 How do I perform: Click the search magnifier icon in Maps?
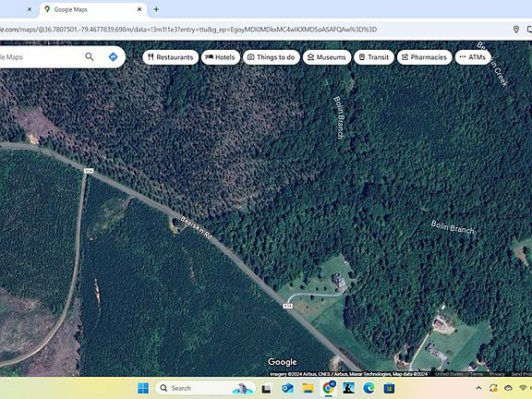pyautogui.click(x=90, y=56)
